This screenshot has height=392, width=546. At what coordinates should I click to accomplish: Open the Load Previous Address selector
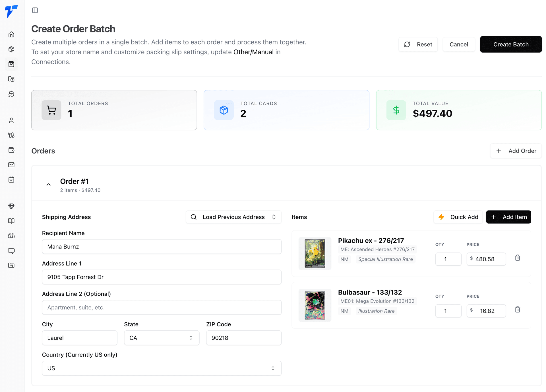[x=233, y=217]
